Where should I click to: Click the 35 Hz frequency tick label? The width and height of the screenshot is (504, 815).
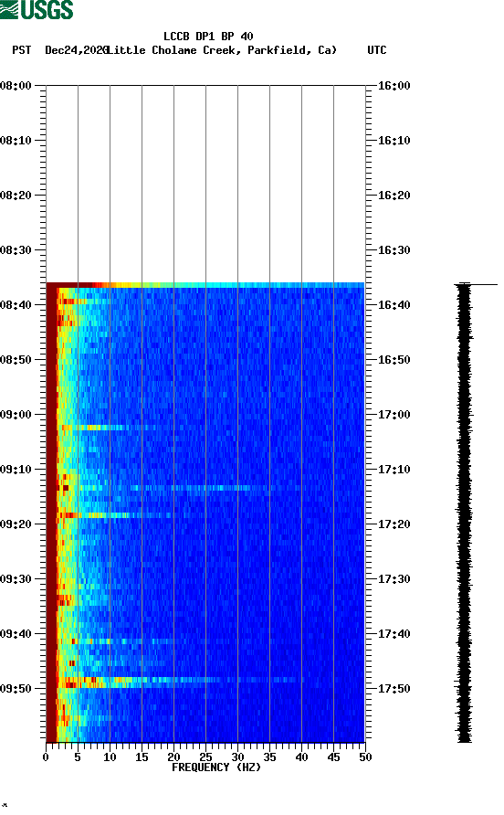coord(269,757)
